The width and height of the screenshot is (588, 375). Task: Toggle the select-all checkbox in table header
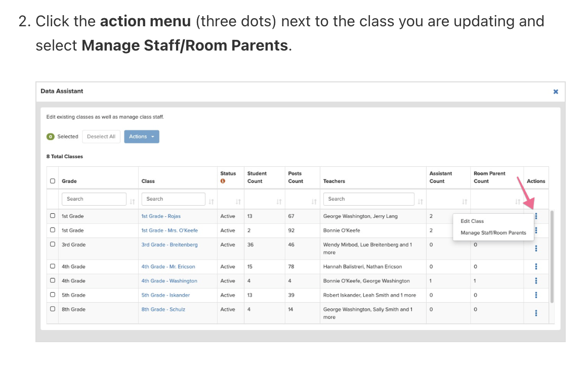pos(53,181)
